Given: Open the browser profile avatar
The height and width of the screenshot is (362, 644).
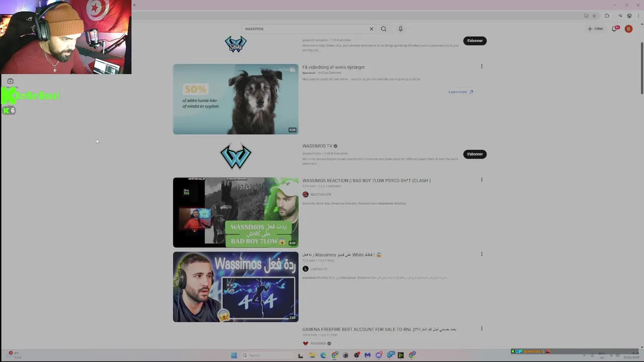Looking at the screenshot, I should coord(629,16).
